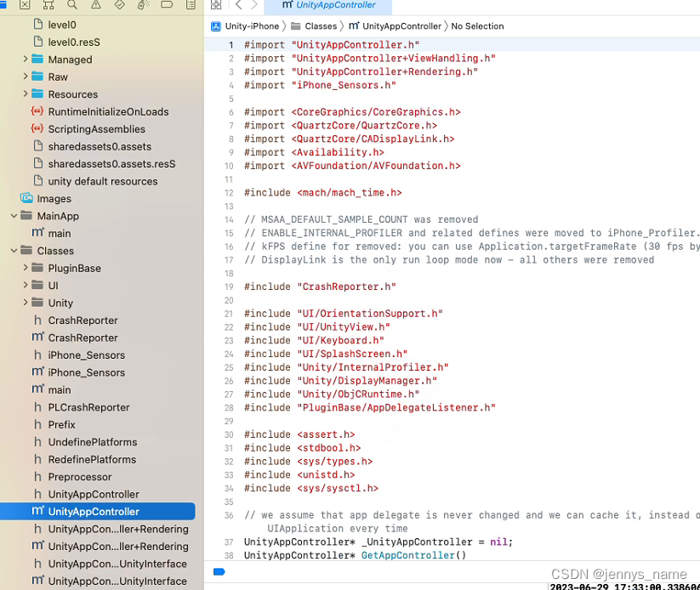The height and width of the screenshot is (590, 700).
Task: Open the Find navigator magnifying glass
Action: [71, 6]
